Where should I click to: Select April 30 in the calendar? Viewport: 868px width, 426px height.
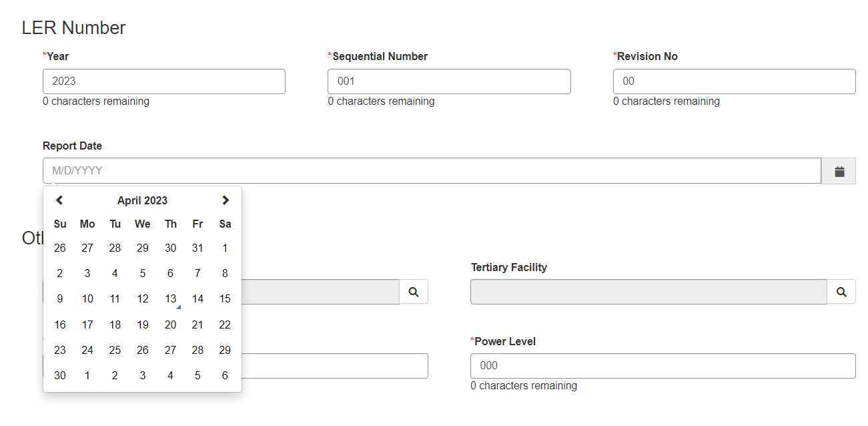pyautogui.click(x=60, y=375)
